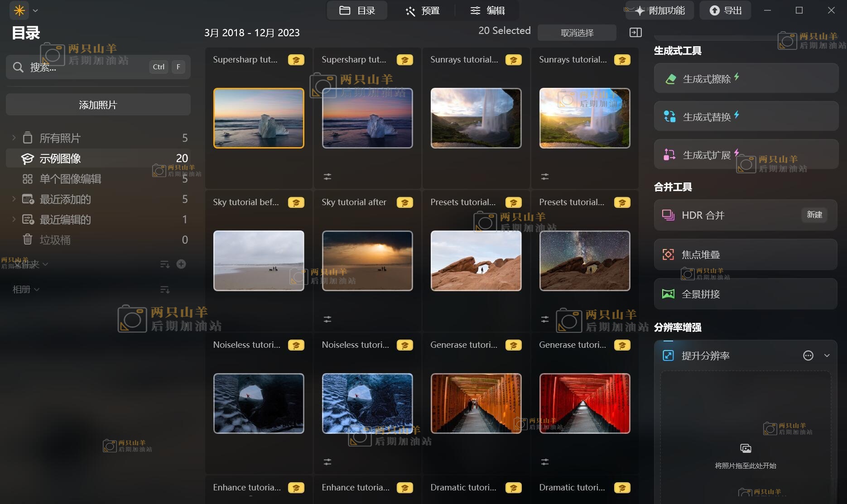The image size is (847, 504).
Task: Click the Add Photos button
Action: click(x=98, y=105)
